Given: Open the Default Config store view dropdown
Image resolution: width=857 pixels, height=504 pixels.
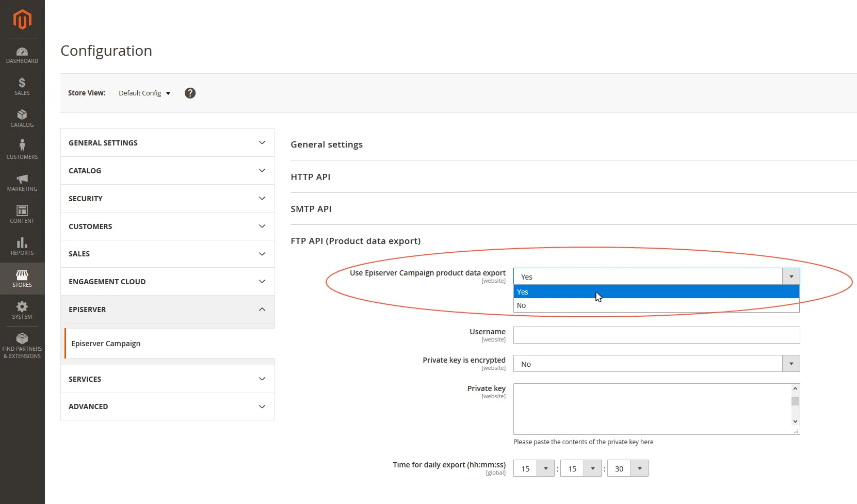Looking at the screenshot, I should click(x=144, y=93).
